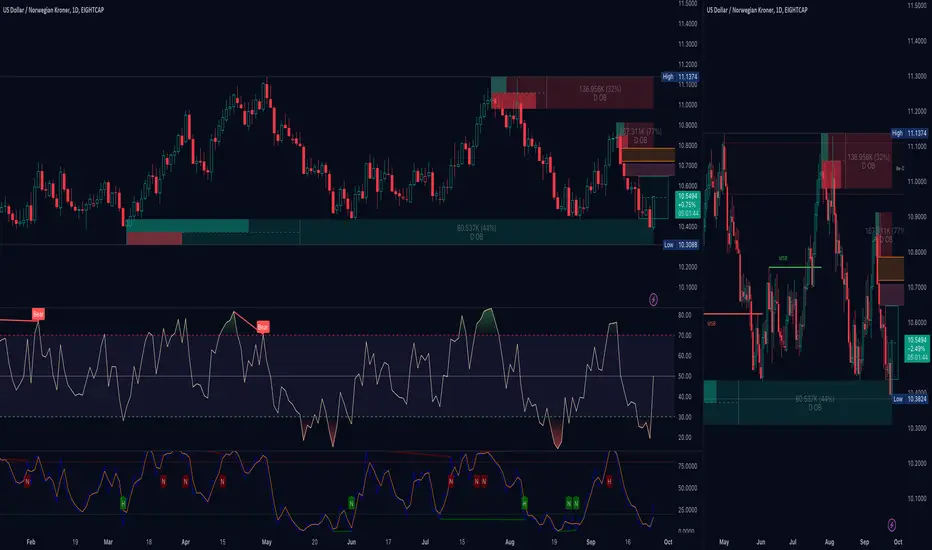Click green N marker near June on oscillator
The height and width of the screenshot is (550, 932).
[x=351, y=503]
